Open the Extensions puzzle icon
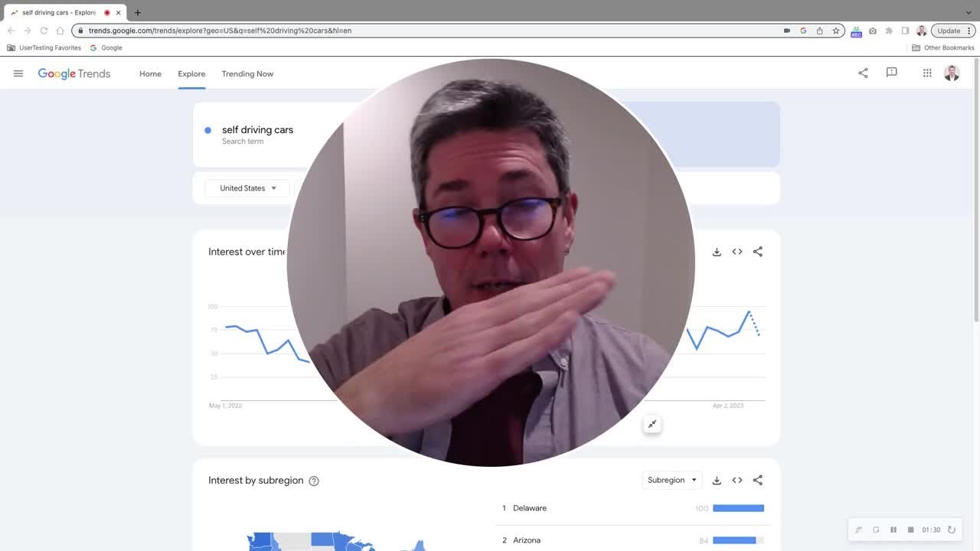Screen dimensions: 980x551 coord(889,31)
